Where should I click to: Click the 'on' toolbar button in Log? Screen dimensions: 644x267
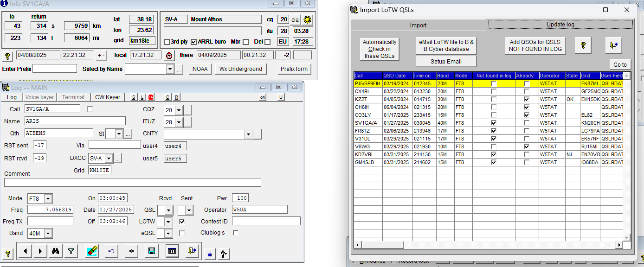pos(263,97)
